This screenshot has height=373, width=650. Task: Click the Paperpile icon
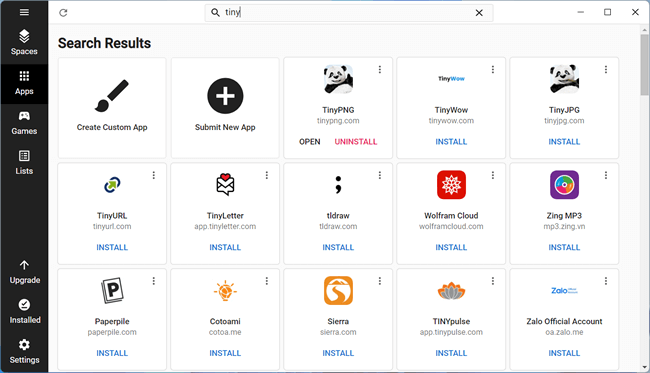[x=112, y=291]
